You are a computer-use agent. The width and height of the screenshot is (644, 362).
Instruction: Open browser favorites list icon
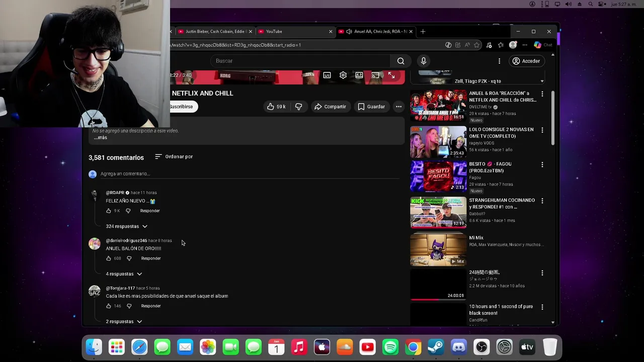coord(501,45)
